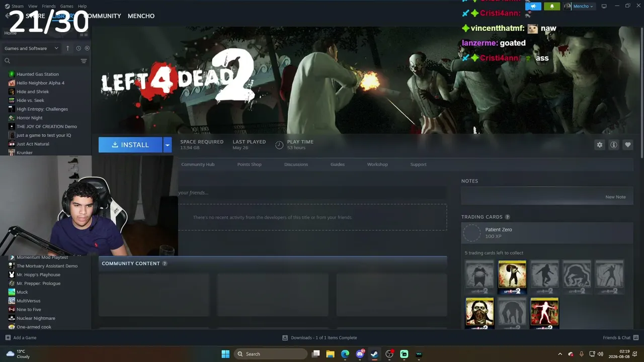Open the Steam menu

14,6
